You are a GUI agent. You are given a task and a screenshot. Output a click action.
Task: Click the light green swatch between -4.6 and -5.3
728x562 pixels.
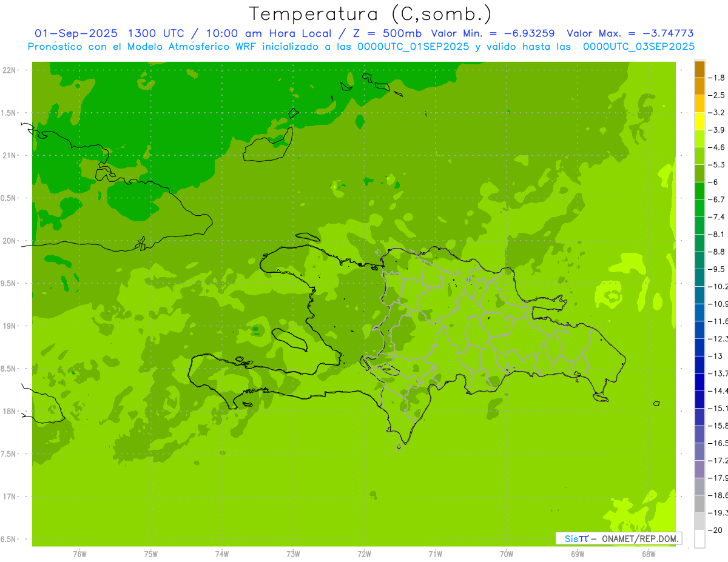point(699,156)
